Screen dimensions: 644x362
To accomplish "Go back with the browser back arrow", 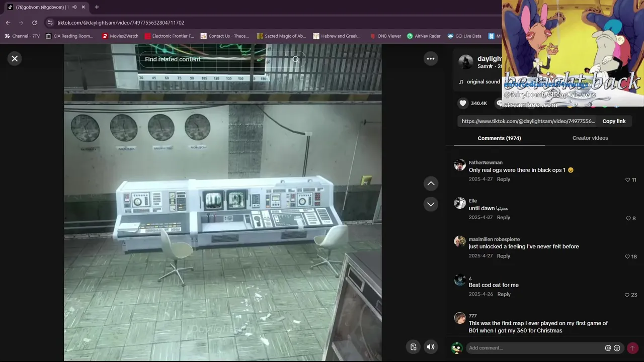I will pos(8,23).
